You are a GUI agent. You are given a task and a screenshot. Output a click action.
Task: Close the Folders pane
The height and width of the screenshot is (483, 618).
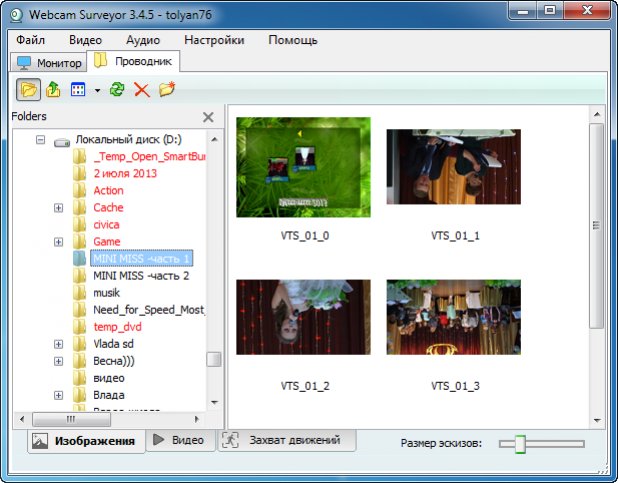pyautogui.click(x=208, y=117)
